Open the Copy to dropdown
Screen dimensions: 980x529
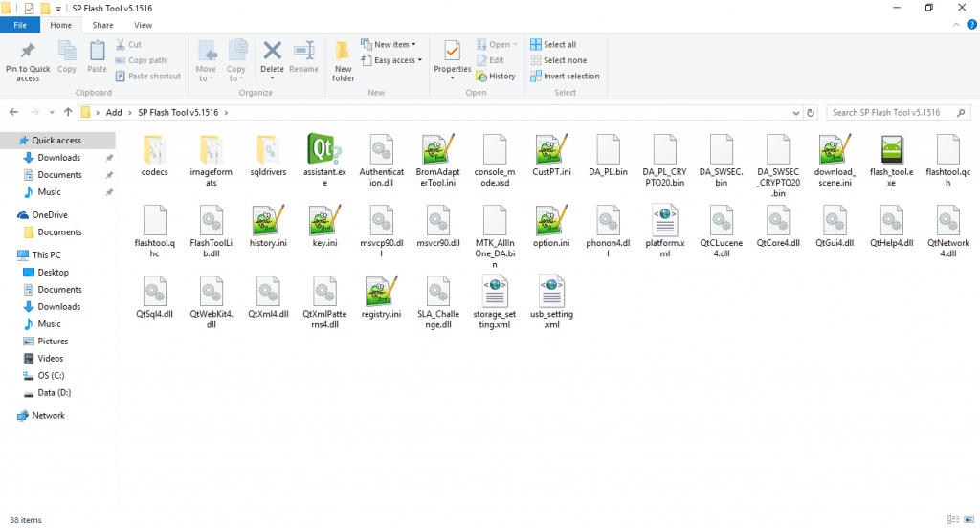235,61
